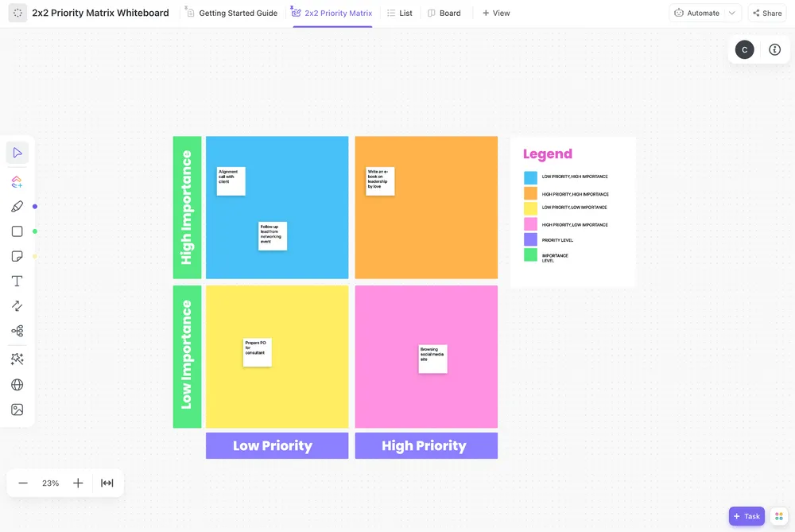Select the pointer selection tool
The width and height of the screenshot is (795, 532).
point(17,153)
